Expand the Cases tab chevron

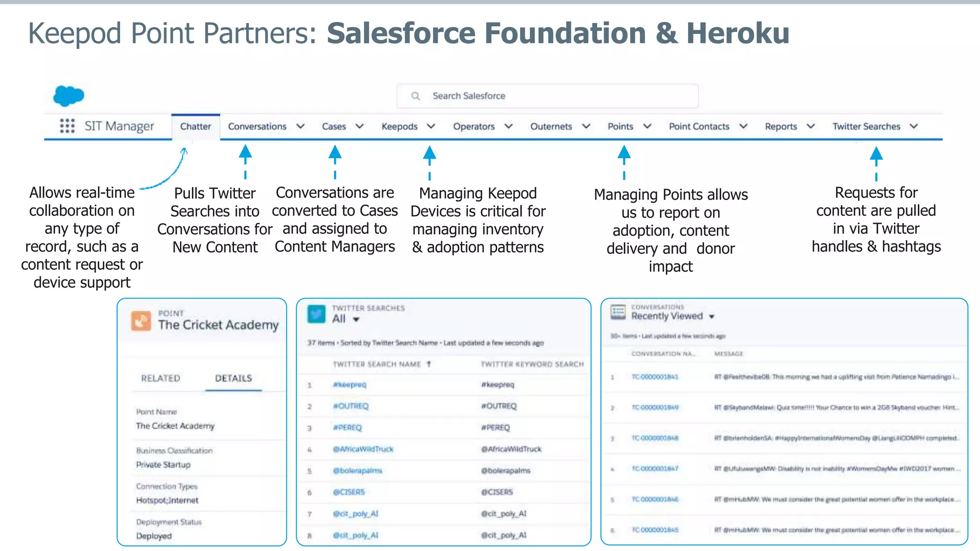[x=359, y=126]
